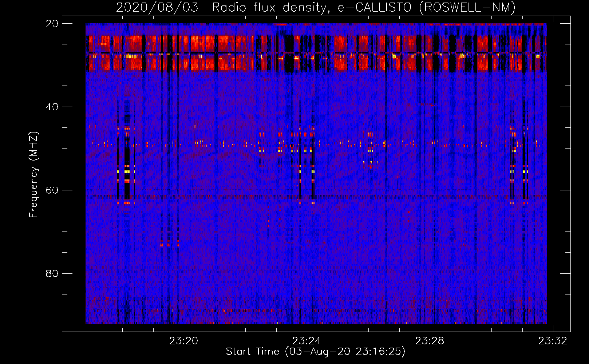This screenshot has width=589, height=364.
Task: Click the '23:20' time tick label
Action: click(x=184, y=341)
